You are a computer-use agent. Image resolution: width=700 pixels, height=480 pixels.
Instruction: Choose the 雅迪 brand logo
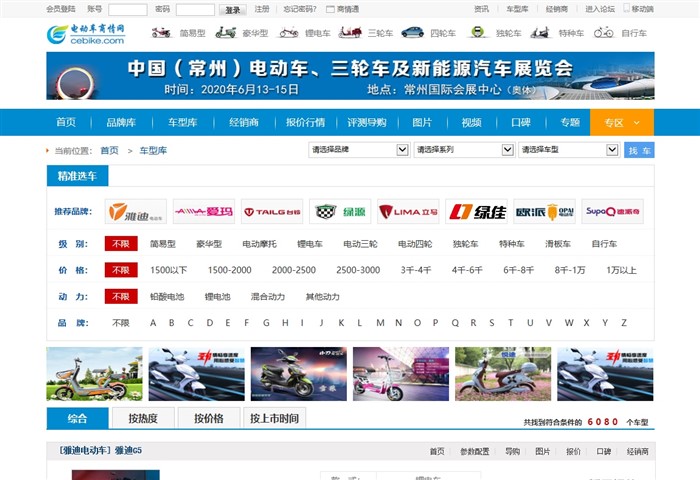click(136, 211)
